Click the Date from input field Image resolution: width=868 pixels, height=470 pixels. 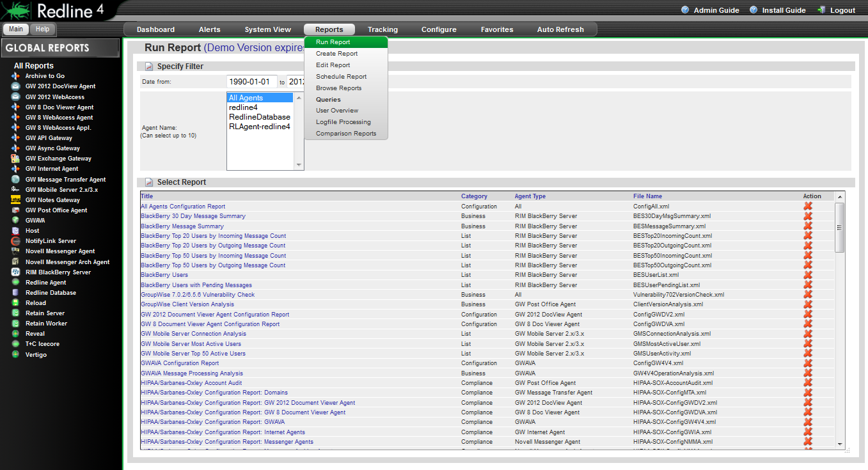(251, 82)
